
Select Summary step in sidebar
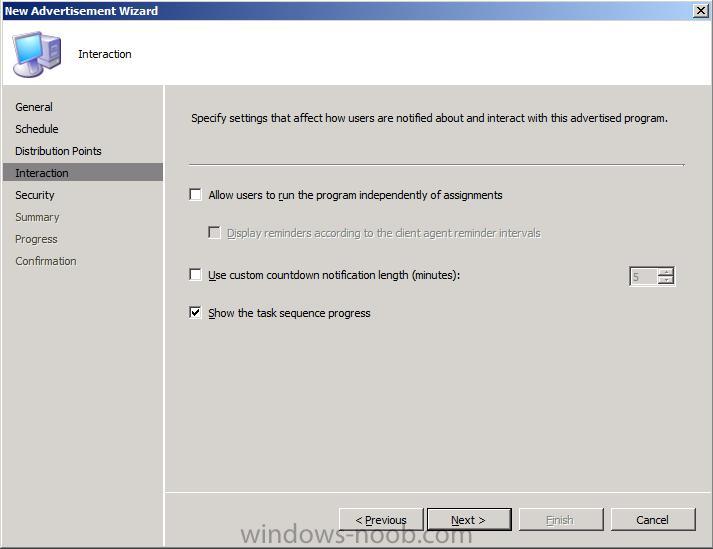point(37,217)
